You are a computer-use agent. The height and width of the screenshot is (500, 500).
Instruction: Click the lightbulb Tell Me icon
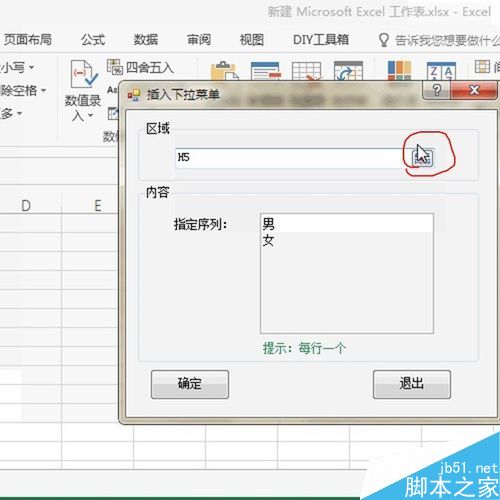(x=384, y=40)
